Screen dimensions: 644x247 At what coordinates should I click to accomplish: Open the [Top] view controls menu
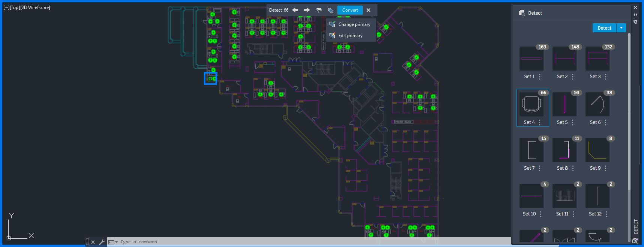14,8
